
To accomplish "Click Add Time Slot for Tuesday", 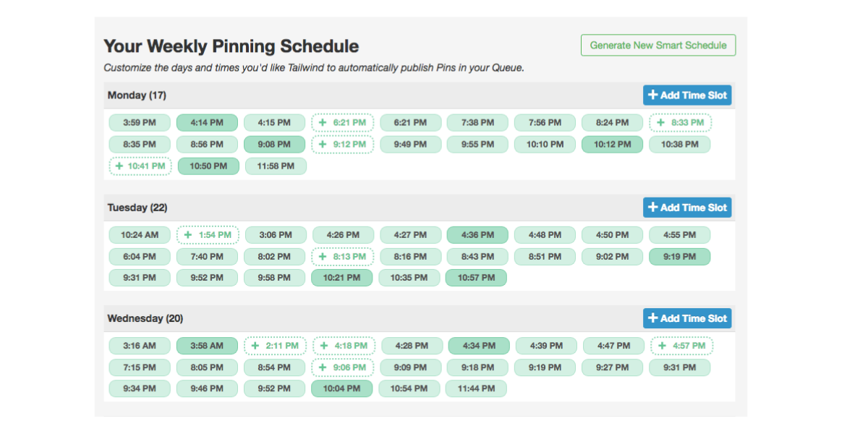I will pos(687,208).
